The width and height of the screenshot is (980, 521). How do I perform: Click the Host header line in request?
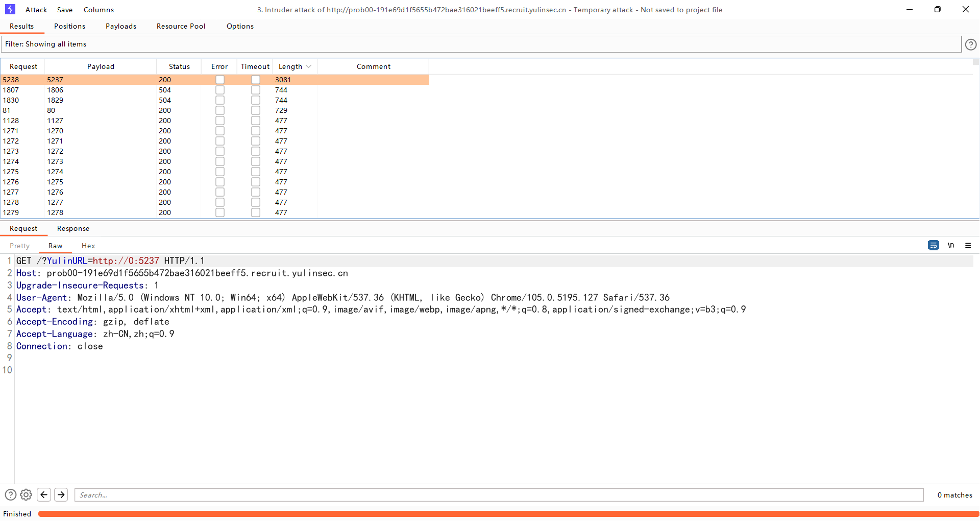coord(182,273)
